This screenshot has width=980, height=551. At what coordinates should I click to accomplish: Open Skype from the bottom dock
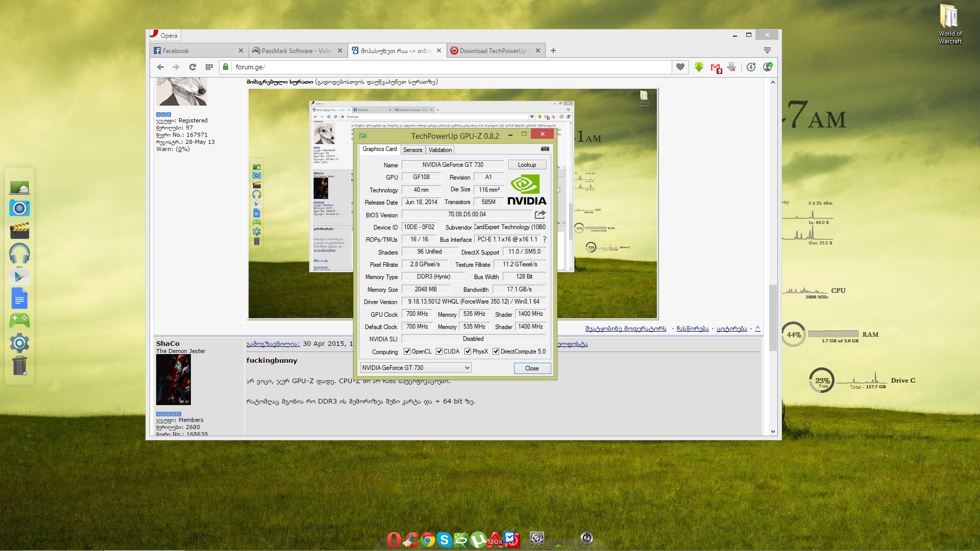click(x=444, y=540)
